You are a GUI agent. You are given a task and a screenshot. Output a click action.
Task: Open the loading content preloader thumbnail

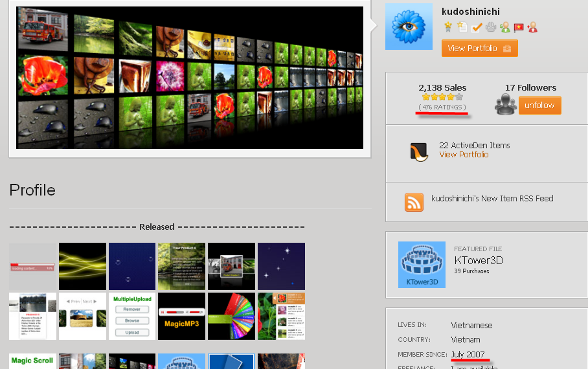(32, 266)
